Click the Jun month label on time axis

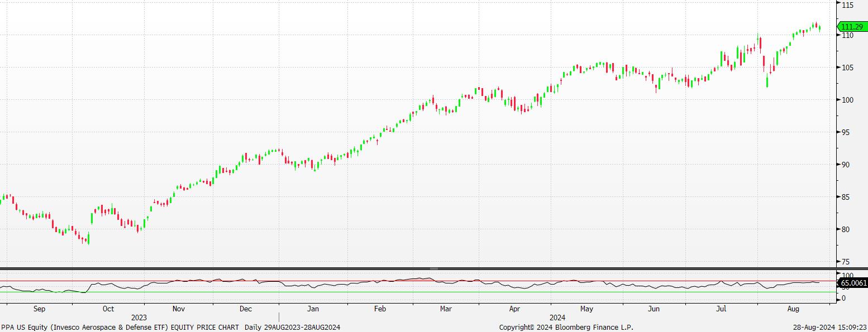(x=654, y=309)
